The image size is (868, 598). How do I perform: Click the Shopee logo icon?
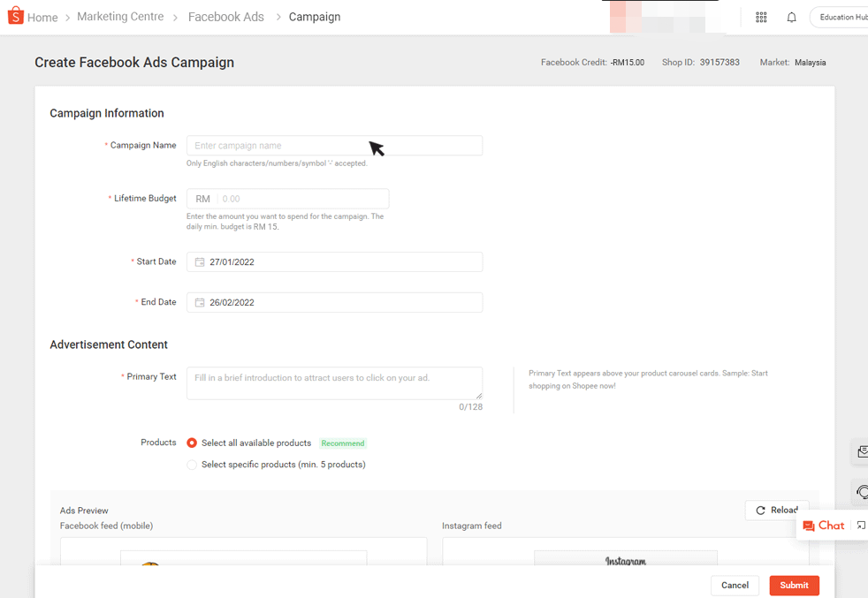(15, 16)
